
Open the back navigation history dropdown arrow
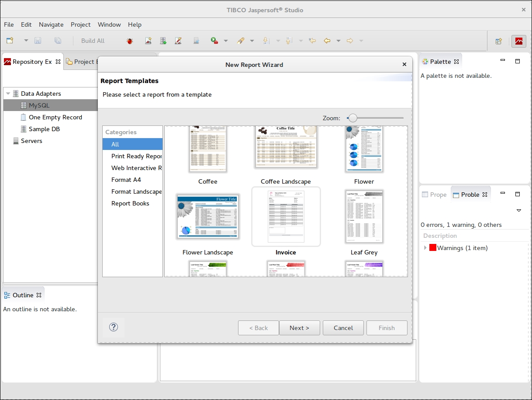tap(339, 41)
